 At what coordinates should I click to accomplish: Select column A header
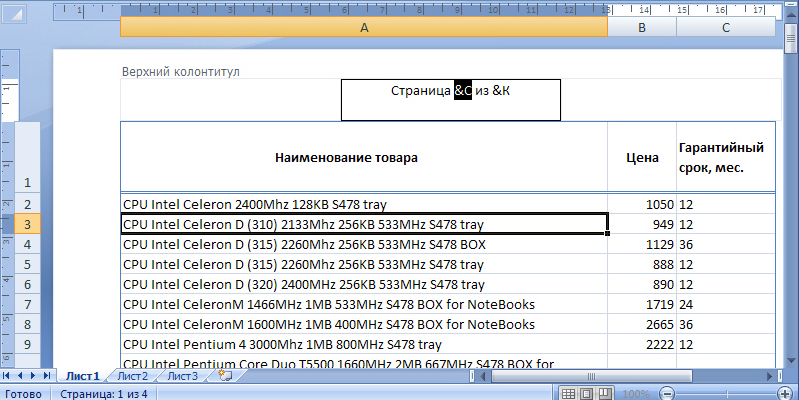tap(364, 28)
